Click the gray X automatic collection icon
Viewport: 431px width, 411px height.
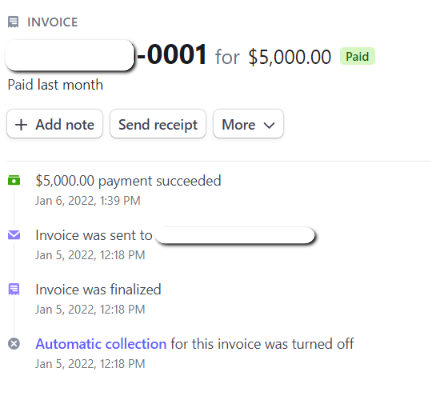coord(14,344)
